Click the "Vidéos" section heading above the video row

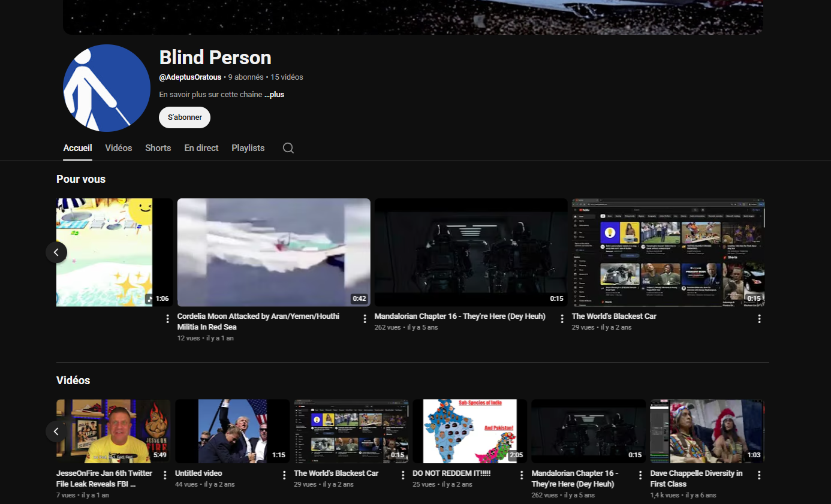[73, 381]
